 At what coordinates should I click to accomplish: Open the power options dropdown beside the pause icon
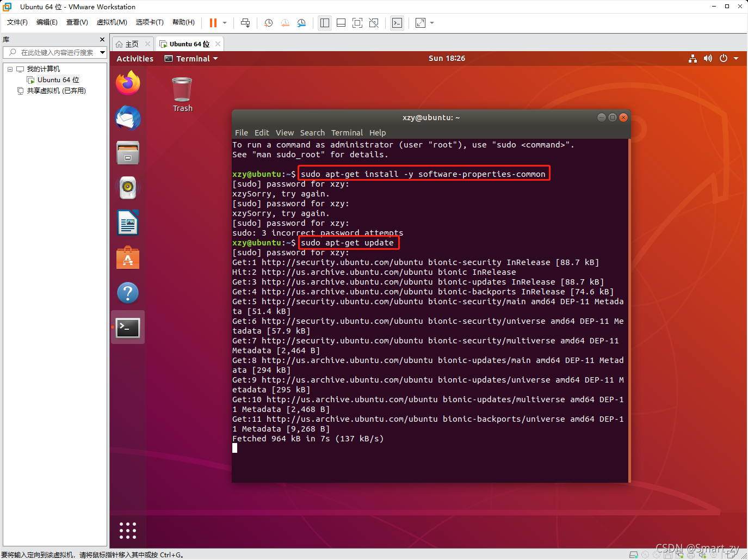tap(225, 23)
